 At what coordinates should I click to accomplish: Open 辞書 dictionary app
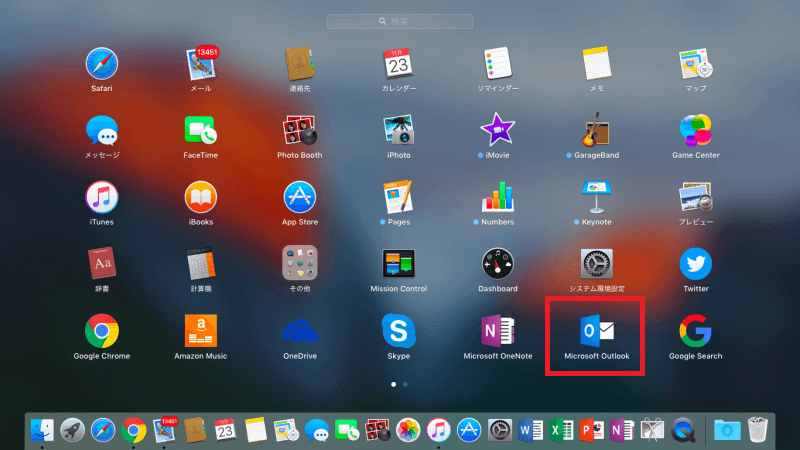(102, 264)
